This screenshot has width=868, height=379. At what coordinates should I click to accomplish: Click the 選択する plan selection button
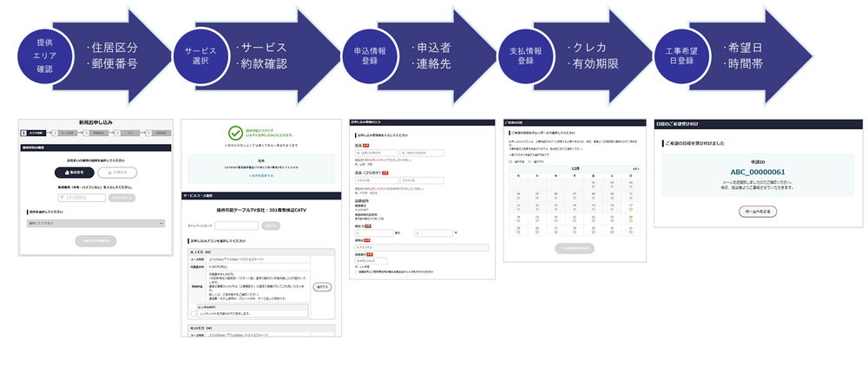[x=321, y=286]
